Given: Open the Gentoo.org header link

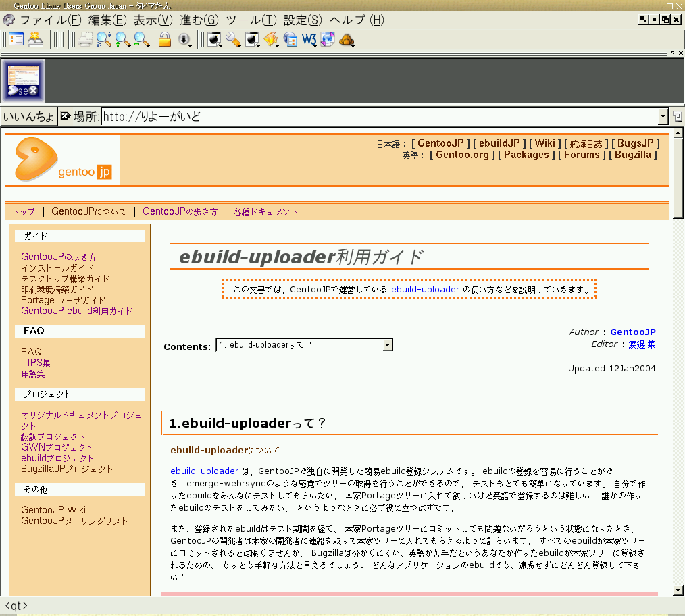Looking at the screenshot, I should coord(462,155).
